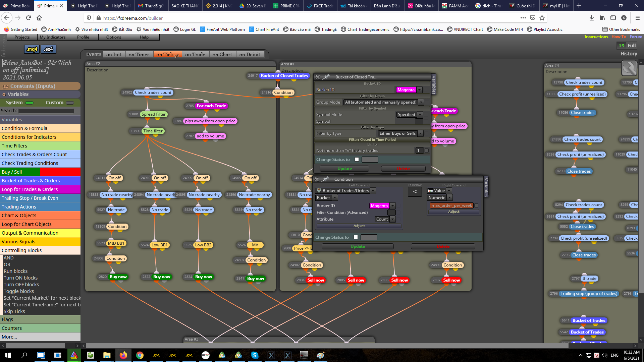Close the Condition dialog with X icon
The width and height of the screenshot is (644, 362).
coord(317,179)
